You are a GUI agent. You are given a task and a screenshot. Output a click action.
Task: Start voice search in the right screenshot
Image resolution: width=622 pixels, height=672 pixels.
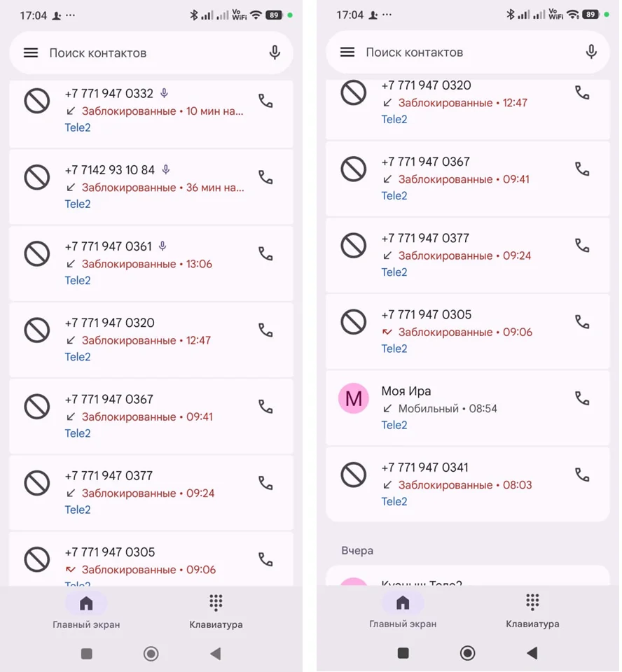tap(591, 52)
